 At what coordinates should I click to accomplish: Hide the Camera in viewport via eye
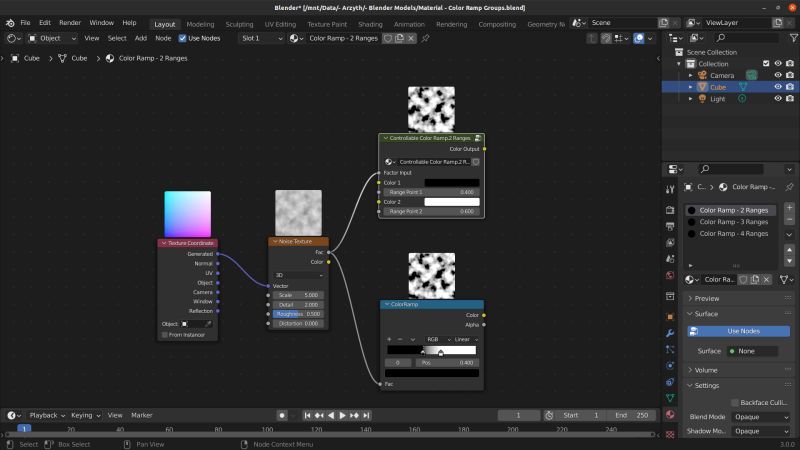pos(778,76)
